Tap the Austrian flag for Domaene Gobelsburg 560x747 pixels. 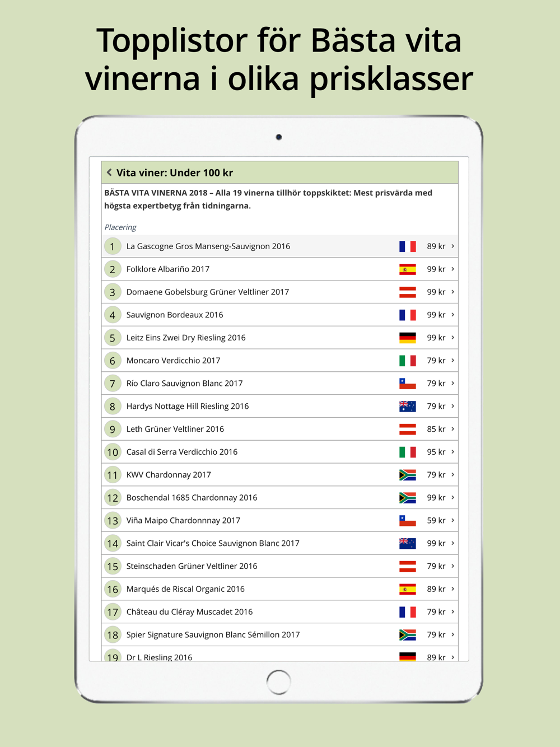click(408, 292)
